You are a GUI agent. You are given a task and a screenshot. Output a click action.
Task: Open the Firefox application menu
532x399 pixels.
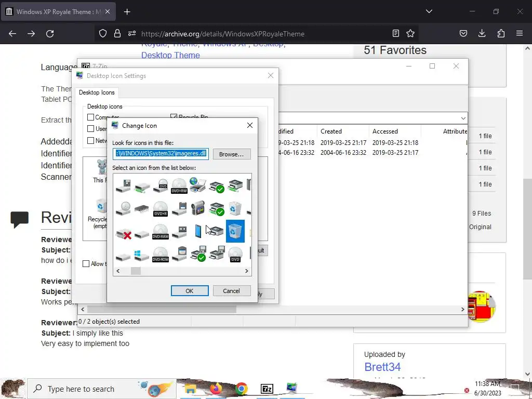pos(519,34)
